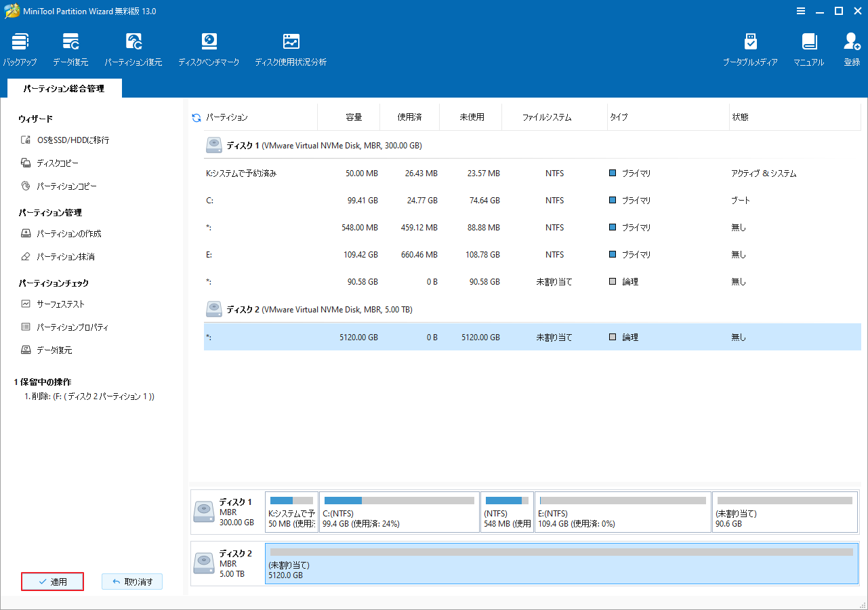Image resolution: width=868 pixels, height=610 pixels.
Task: Click the 登録 (Register) icon
Action: pyautogui.click(x=851, y=47)
